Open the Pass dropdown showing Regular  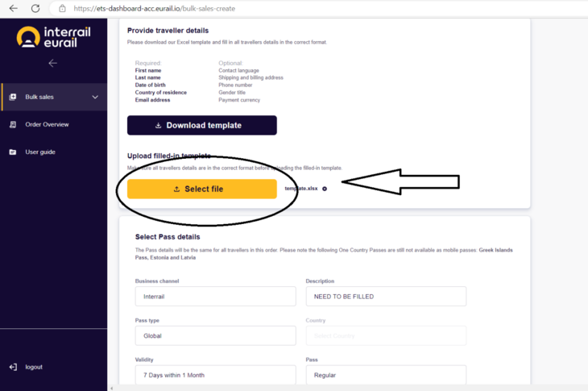point(387,375)
